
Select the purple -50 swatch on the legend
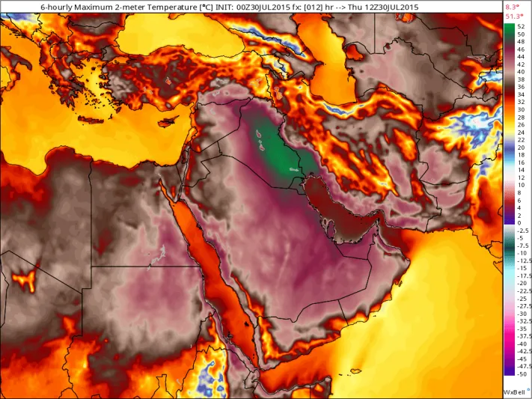tap(510, 371)
